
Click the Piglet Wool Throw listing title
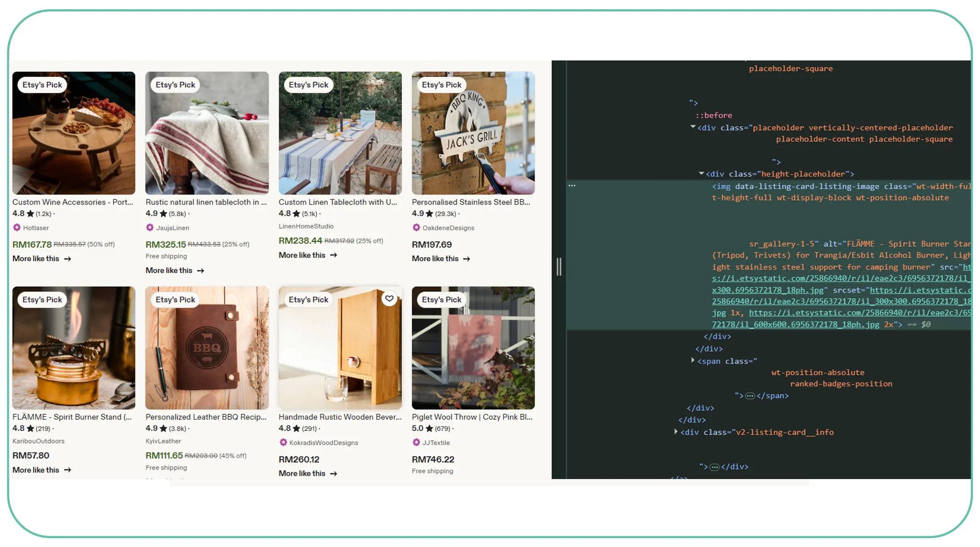[472, 417]
